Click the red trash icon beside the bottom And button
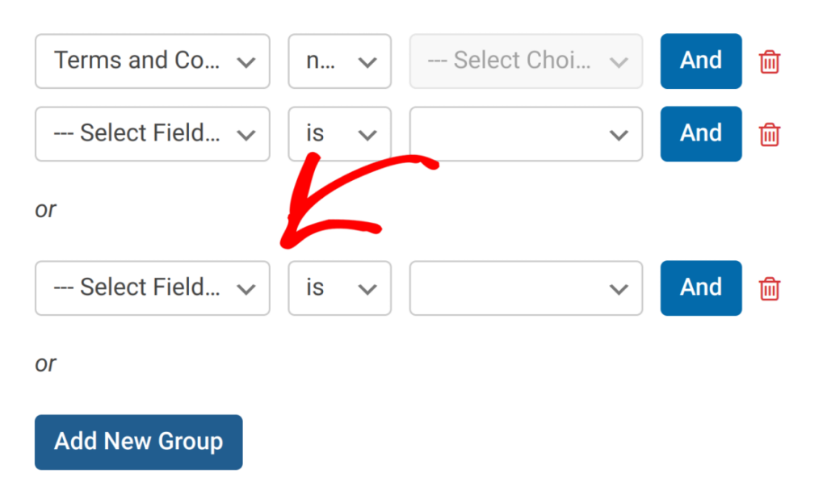 tap(768, 288)
